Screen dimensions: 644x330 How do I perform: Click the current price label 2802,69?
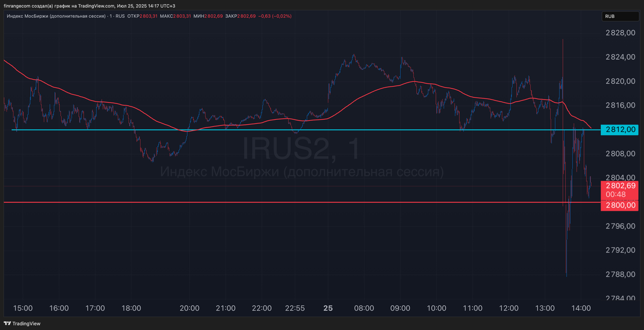click(x=620, y=185)
